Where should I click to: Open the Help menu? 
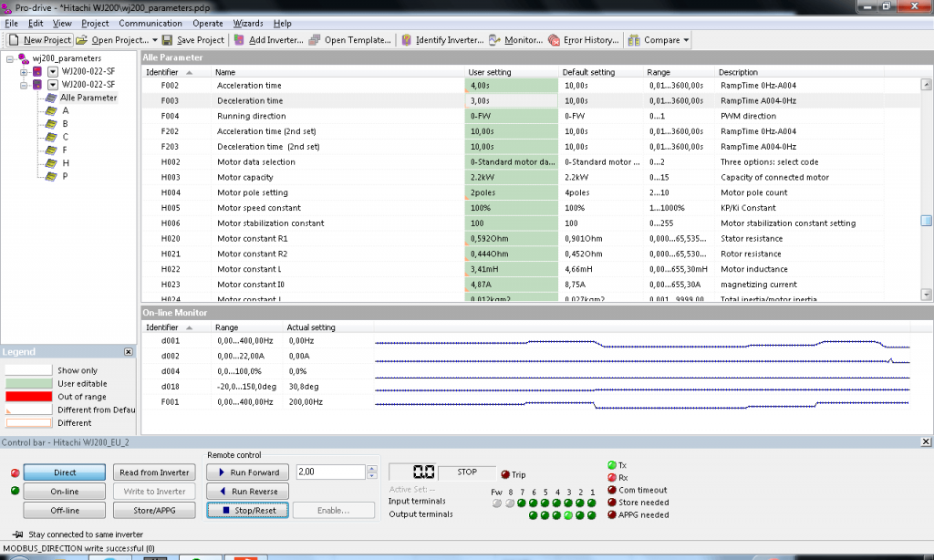click(x=283, y=23)
